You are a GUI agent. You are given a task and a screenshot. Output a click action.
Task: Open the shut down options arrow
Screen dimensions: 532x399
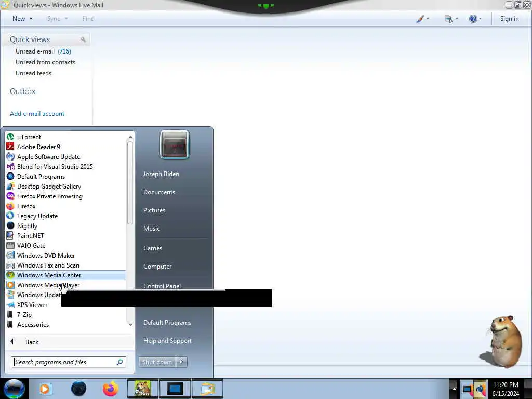pyautogui.click(x=181, y=362)
